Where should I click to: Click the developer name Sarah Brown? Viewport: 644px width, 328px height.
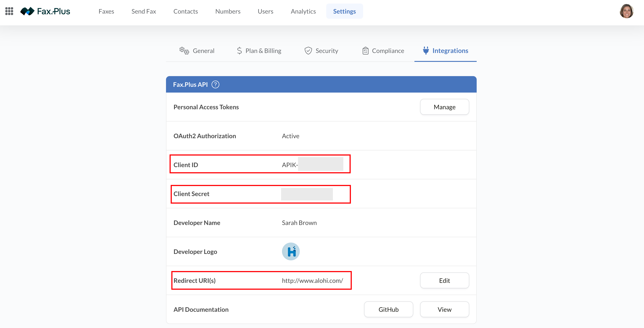(299, 223)
